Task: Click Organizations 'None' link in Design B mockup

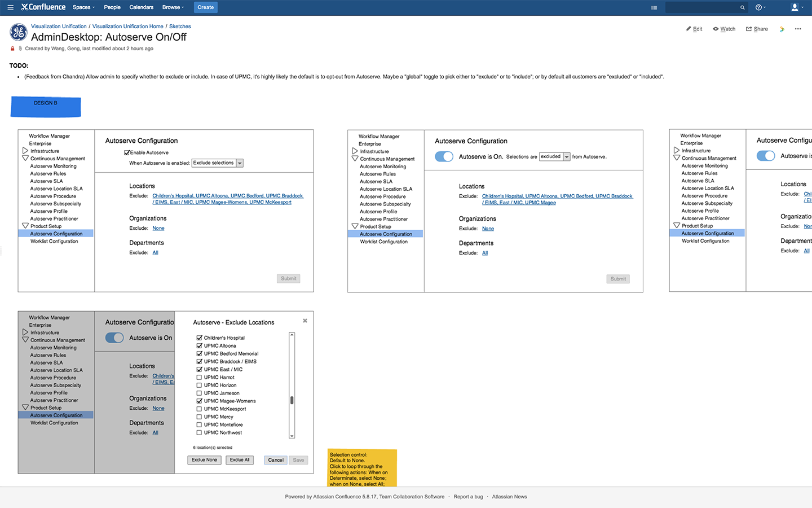Action: click(x=158, y=228)
